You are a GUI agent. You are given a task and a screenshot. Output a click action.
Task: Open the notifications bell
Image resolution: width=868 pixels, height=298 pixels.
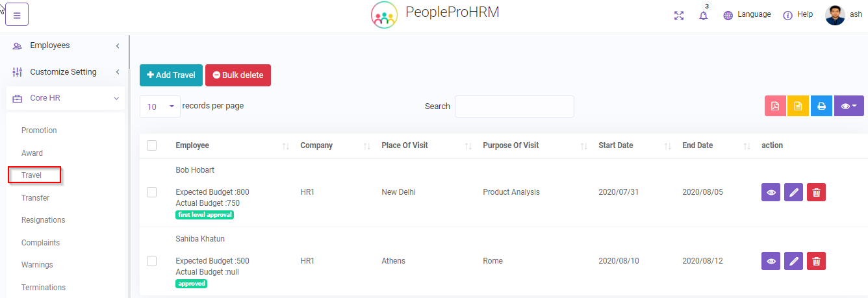[703, 16]
